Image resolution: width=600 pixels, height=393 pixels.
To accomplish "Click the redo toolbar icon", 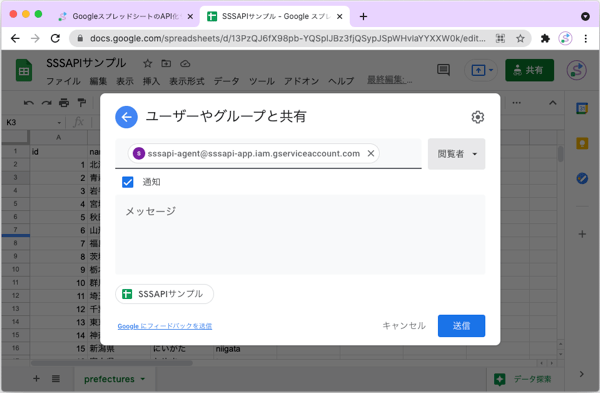I will 46,103.
